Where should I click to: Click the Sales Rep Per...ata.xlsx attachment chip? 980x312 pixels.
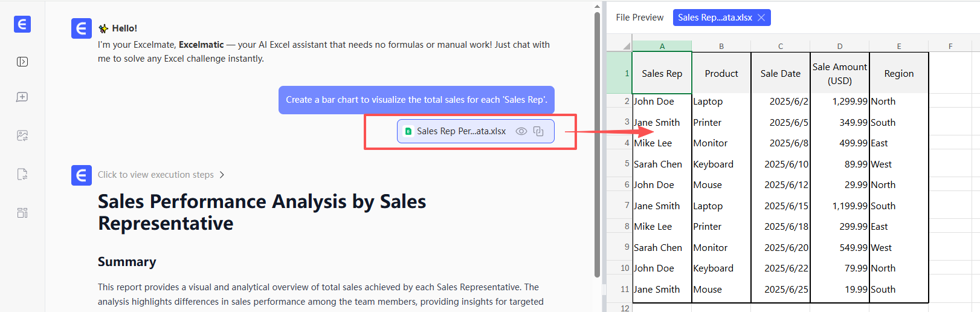tap(460, 131)
